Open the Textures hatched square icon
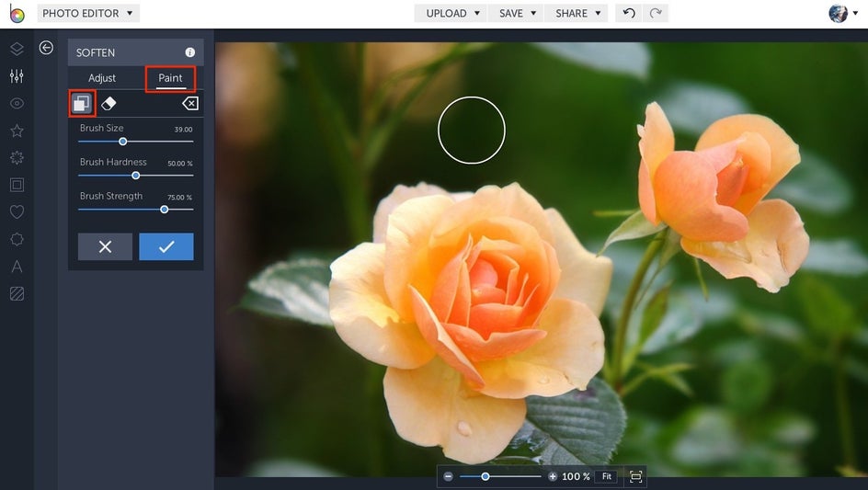Viewport: 868px width, 490px height. (17, 293)
